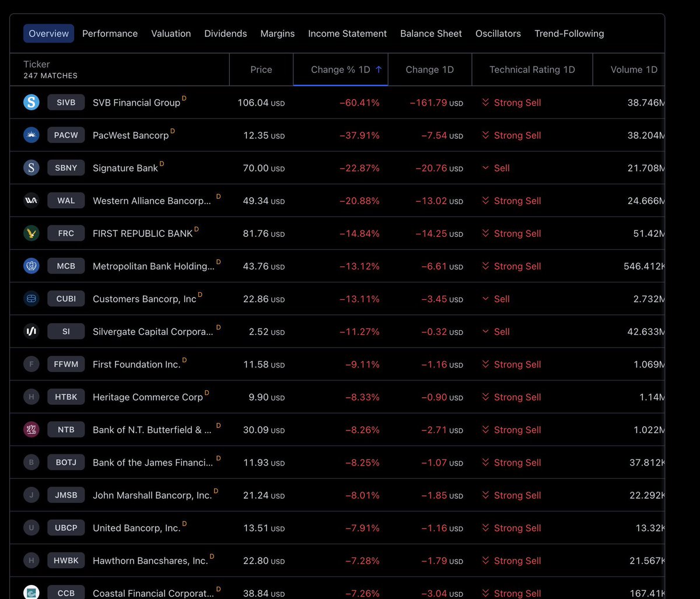Click the Strong Sell chevron icon for NTB
The image size is (700, 599).
click(x=485, y=429)
